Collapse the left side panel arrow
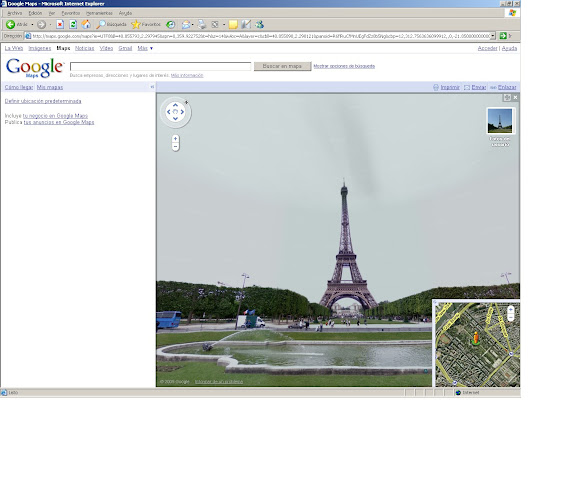The width and height of the screenshot is (576, 480). point(152,87)
